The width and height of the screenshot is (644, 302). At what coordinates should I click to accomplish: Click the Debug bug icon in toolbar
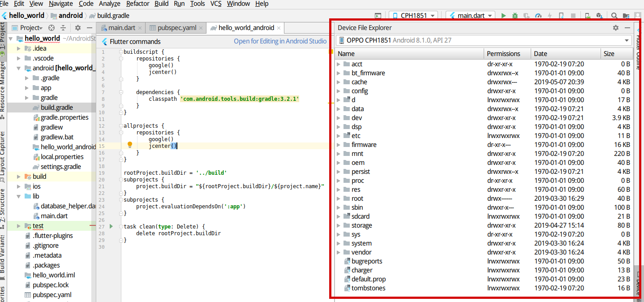(x=515, y=16)
